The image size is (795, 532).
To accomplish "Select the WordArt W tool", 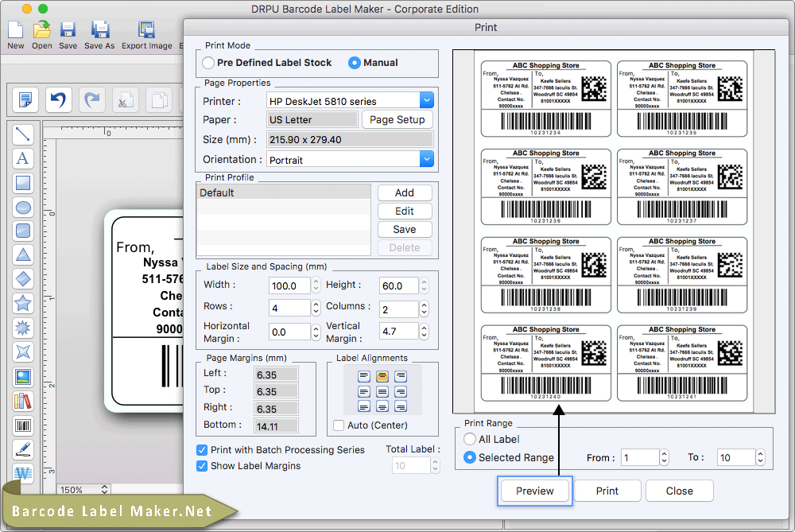I will click(23, 473).
